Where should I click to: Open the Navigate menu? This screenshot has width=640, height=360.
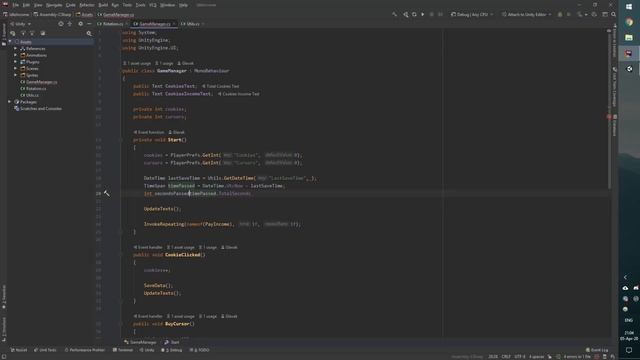click(x=54, y=5)
